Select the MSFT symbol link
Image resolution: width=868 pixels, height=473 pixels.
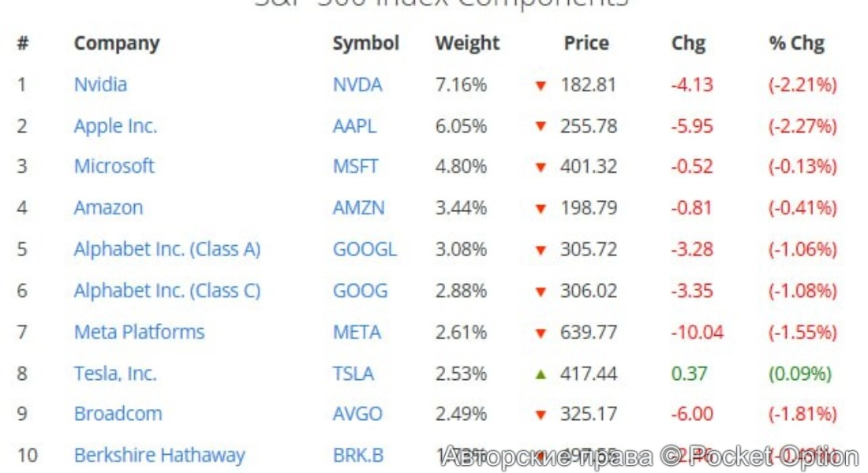pos(355,166)
